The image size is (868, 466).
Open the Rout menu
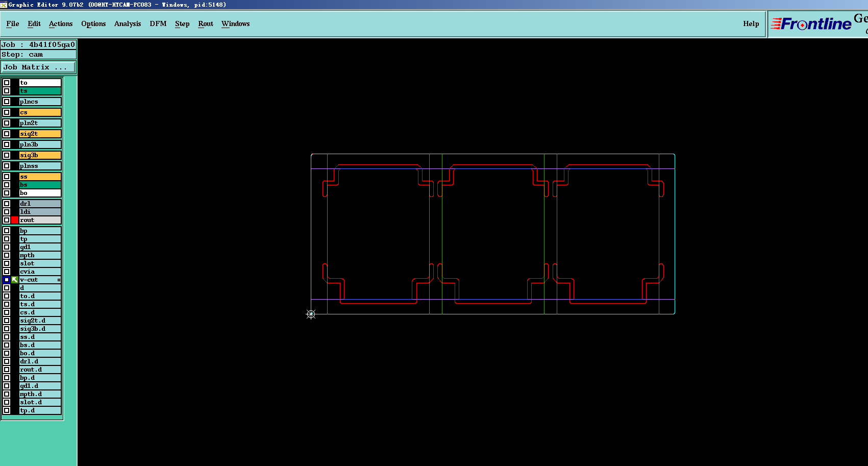(206, 23)
